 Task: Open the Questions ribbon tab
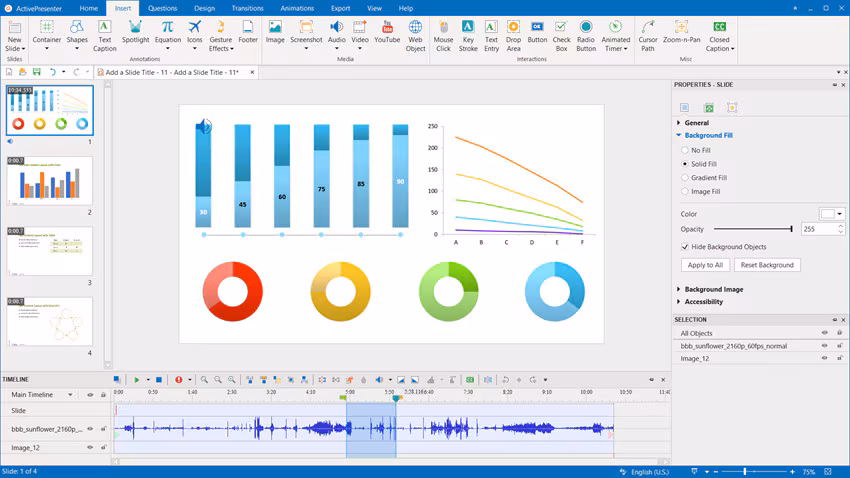click(163, 8)
